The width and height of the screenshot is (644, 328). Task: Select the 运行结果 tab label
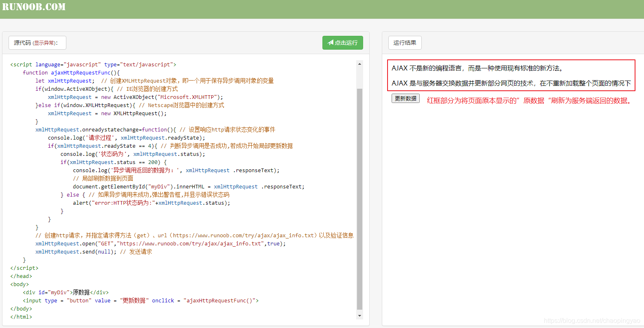click(x=405, y=43)
